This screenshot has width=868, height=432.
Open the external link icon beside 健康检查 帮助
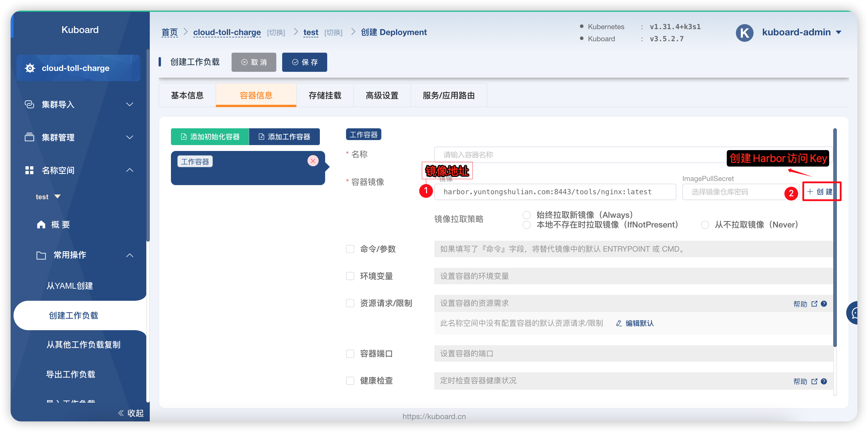pos(814,381)
